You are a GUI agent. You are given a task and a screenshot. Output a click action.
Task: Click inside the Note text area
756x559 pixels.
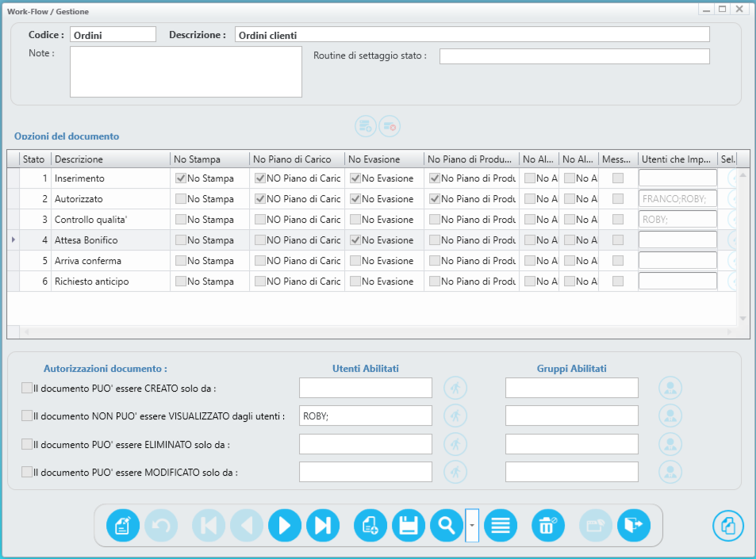(186, 72)
